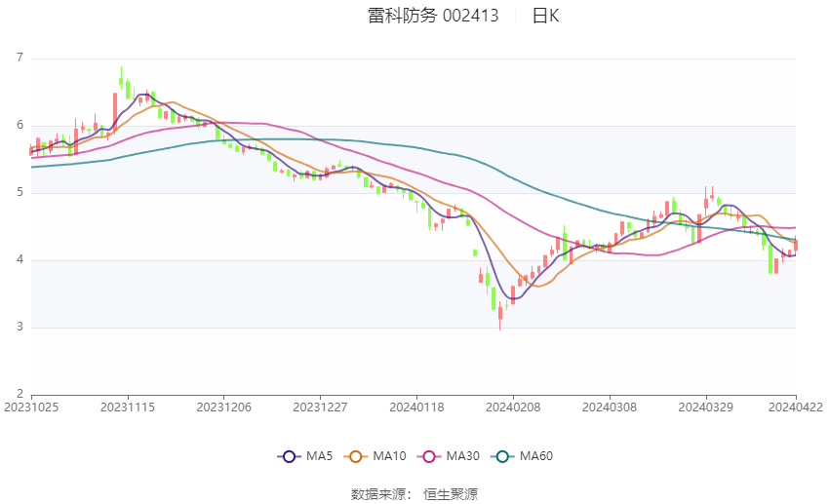Click the y-axis value 7 label
The height and width of the screenshot is (504, 829).
click(20, 58)
